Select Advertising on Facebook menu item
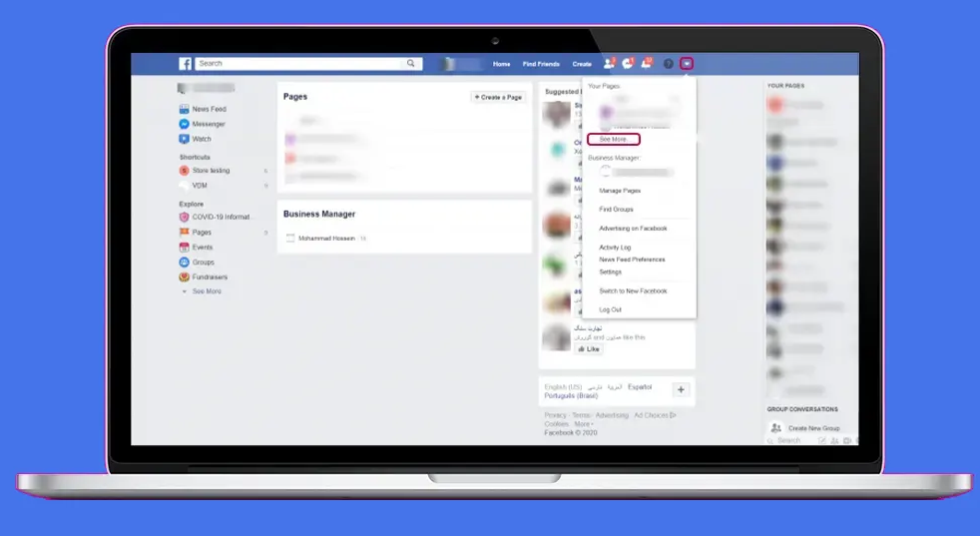Viewport: 980px width, 536px height. 633,229
